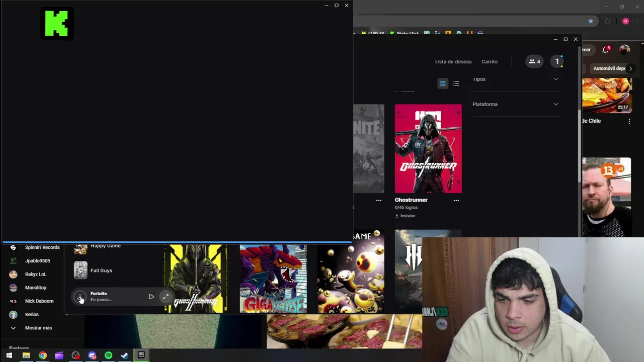Select the Automóvil chip filter
The image size is (644, 362).
click(609, 68)
